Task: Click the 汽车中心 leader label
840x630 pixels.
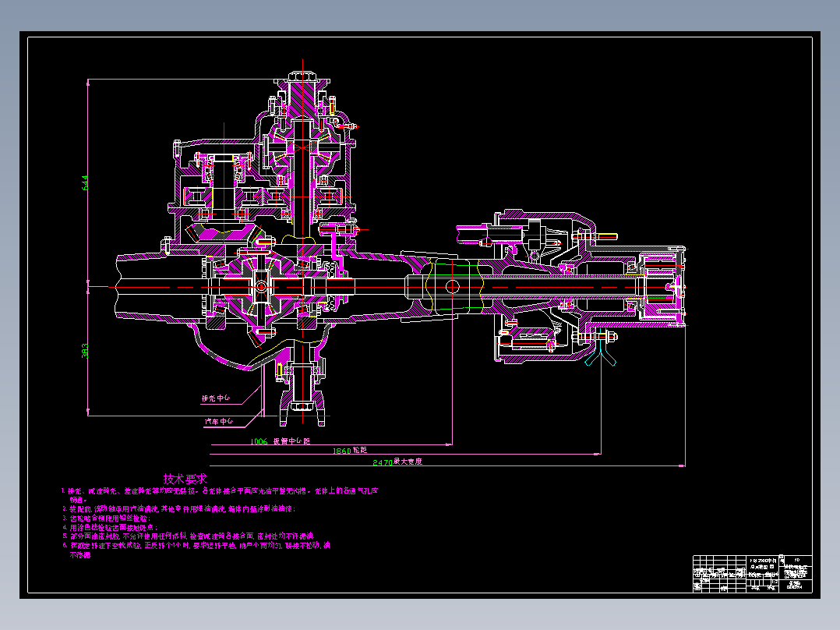Action: tap(219, 422)
